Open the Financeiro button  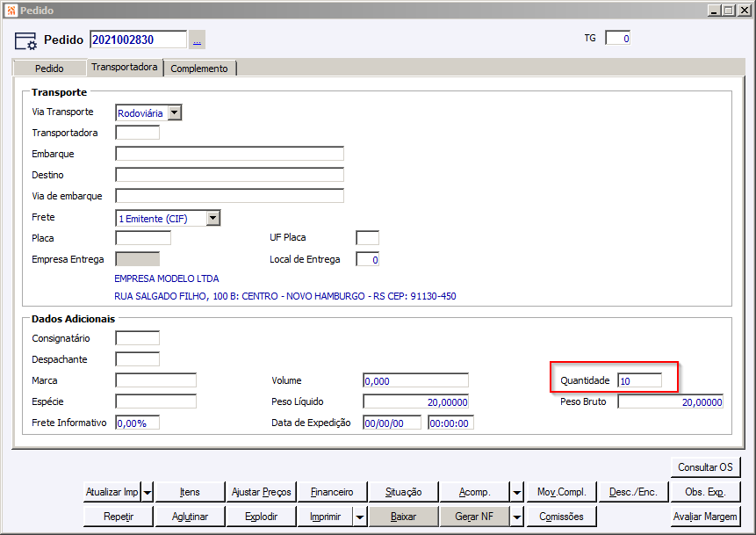[332, 492]
